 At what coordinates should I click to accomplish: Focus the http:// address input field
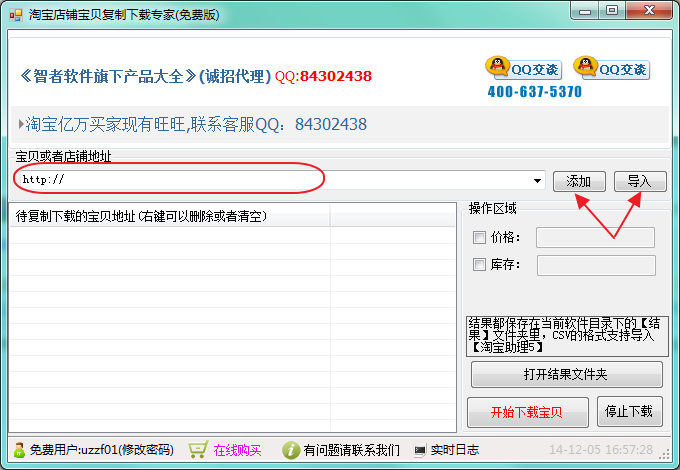[278, 180]
